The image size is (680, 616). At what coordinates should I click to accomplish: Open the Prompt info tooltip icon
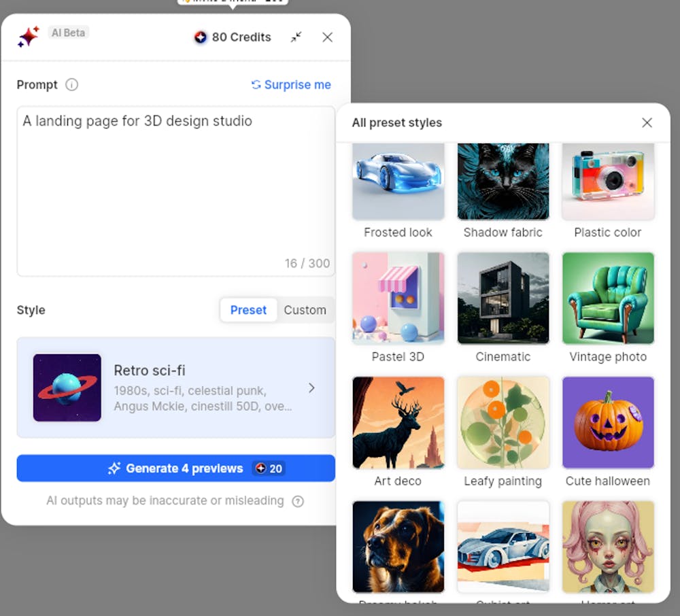[x=71, y=85]
